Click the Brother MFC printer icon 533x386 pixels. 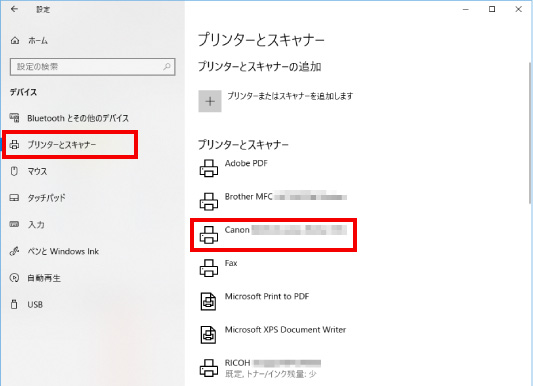208,201
